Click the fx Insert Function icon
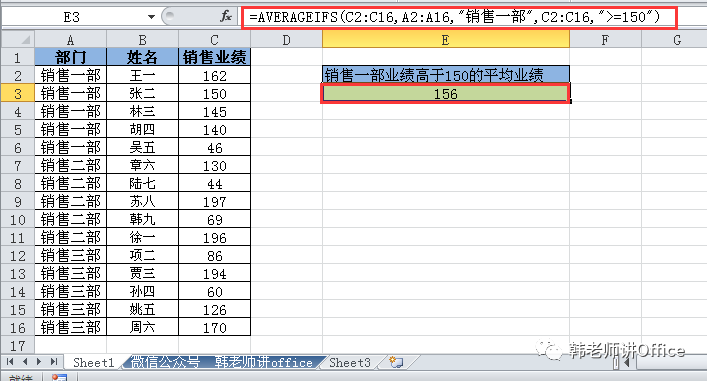 (226, 17)
